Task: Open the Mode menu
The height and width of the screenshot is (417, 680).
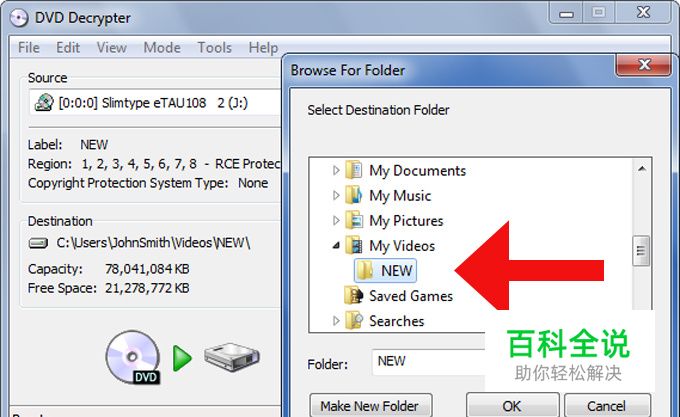Action: tap(162, 47)
